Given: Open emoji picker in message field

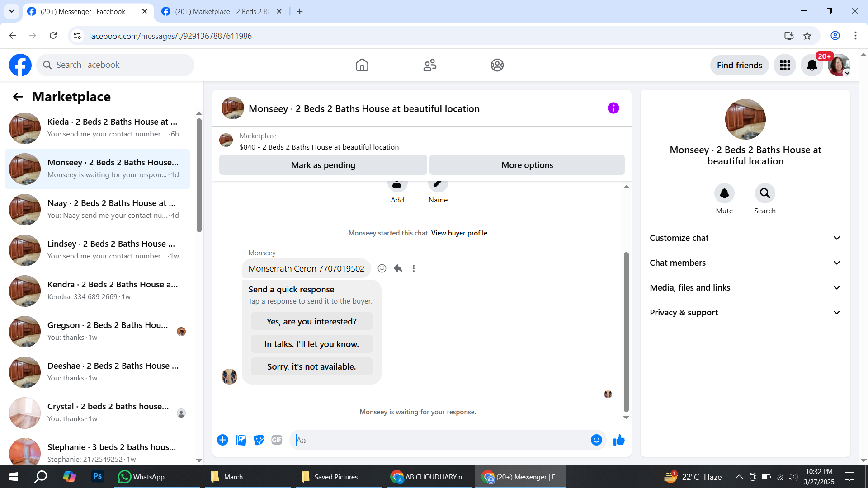Looking at the screenshot, I should coord(596,440).
